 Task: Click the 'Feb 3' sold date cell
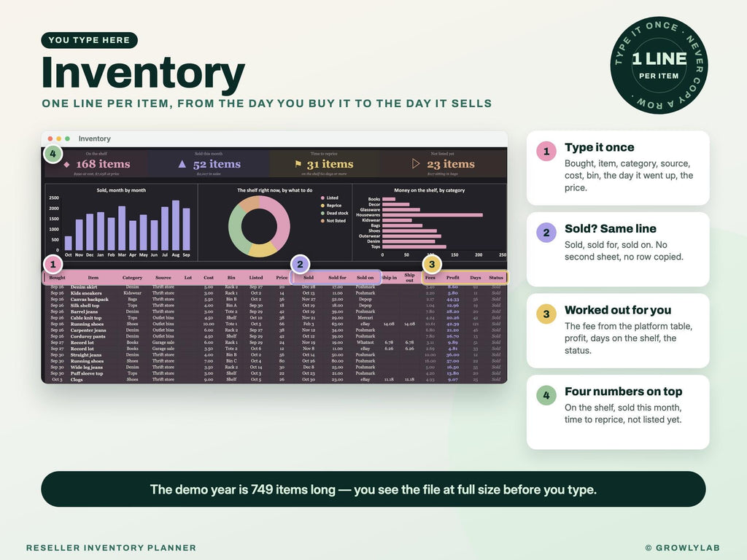coord(309,324)
